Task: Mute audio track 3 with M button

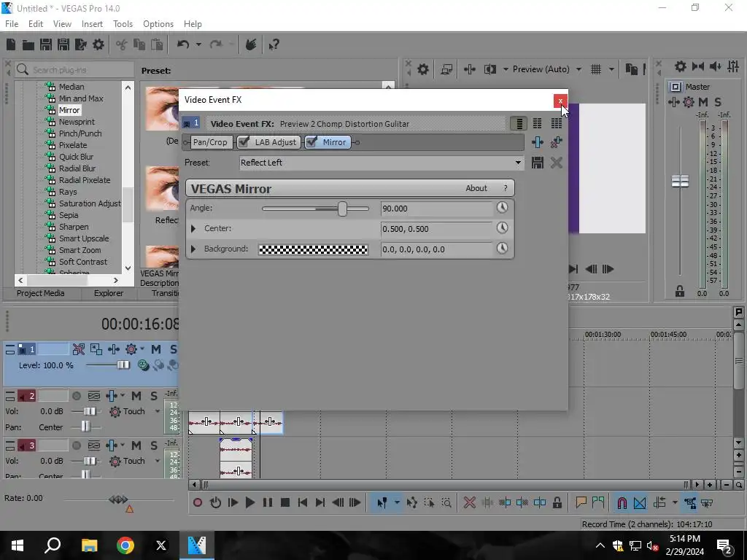Action: 136,446
